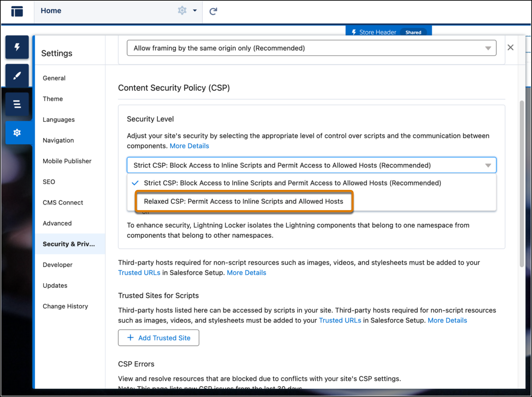Viewport: 532px width, 397px height.
Task: Click the Content Security Policy (CSP) heading
Action: (x=174, y=88)
